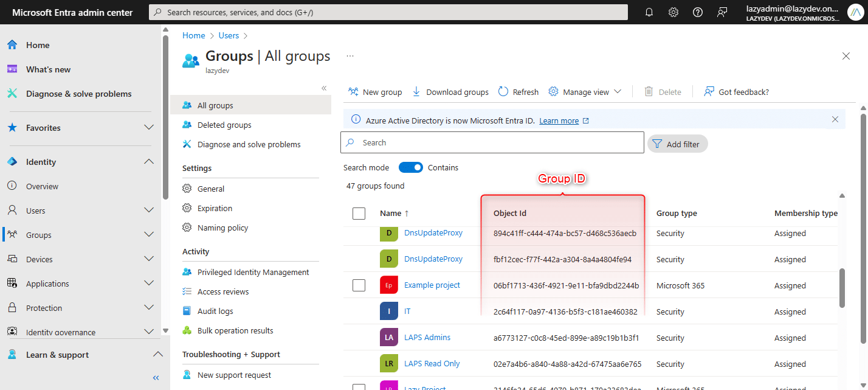
Task: Click the groups table vertical scrollbar thumb
Action: (x=842, y=288)
